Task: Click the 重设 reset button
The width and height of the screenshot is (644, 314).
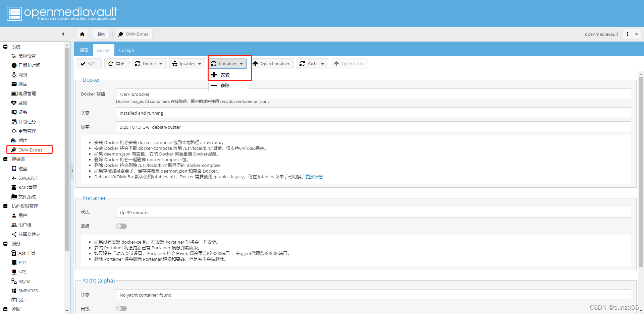Action: [x=117, y=64]
